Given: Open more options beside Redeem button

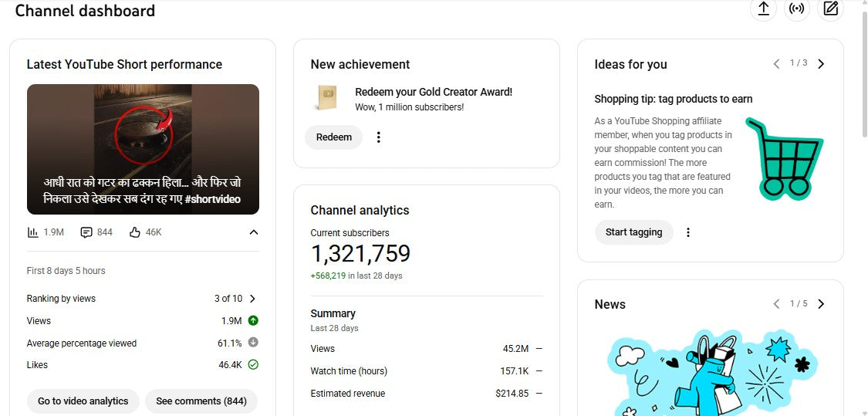Looking at the screenshot, I should 378,137.
